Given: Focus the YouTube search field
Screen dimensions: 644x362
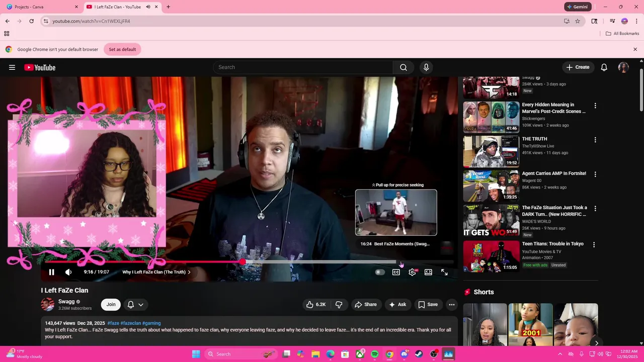Looking at the screenshot, I should (303, 67).
